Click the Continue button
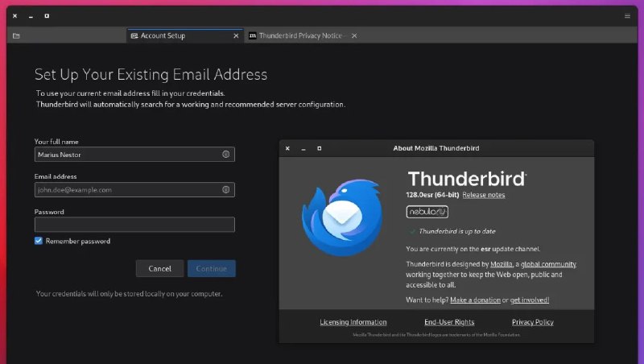The width and height of the screenshot is (644, 364). coord(212,268)
